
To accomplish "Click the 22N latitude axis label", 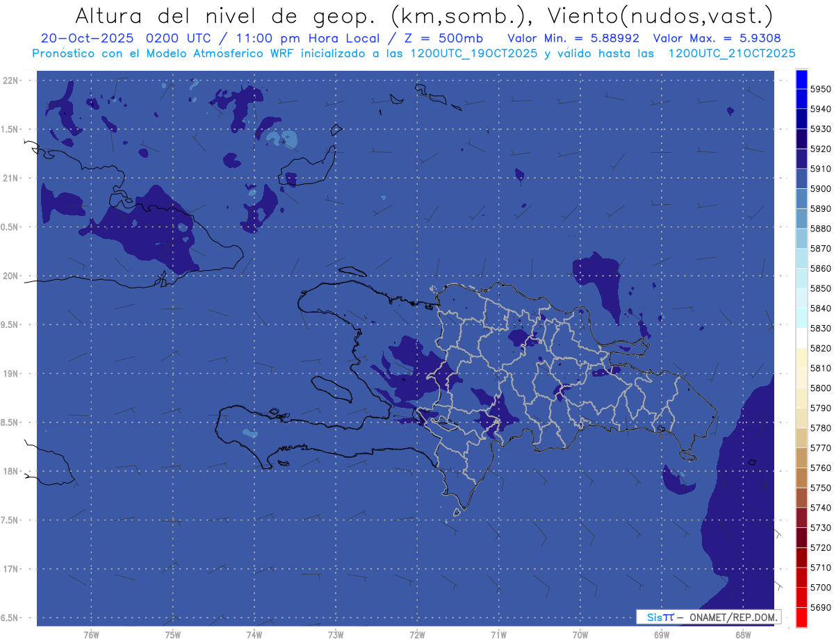I will pyautogui.click(x=10, y=81).
